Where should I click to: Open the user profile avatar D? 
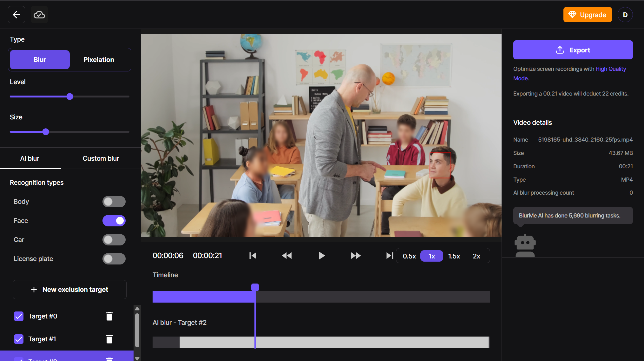(x=625, y=15)
